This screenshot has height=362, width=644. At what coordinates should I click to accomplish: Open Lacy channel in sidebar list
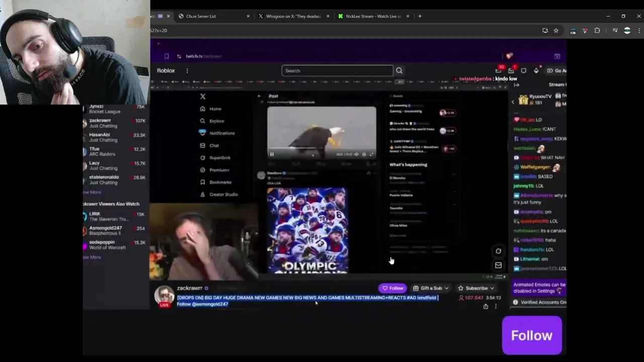click(115, 165)
